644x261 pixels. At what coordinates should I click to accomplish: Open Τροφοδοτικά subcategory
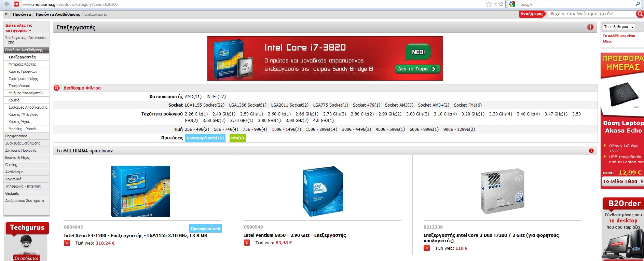(19, 86)
